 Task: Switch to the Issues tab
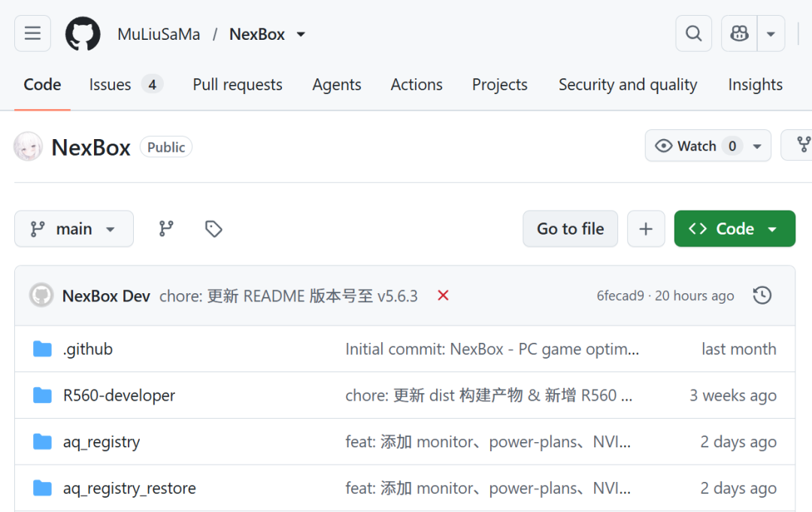[x=126, y=84]
